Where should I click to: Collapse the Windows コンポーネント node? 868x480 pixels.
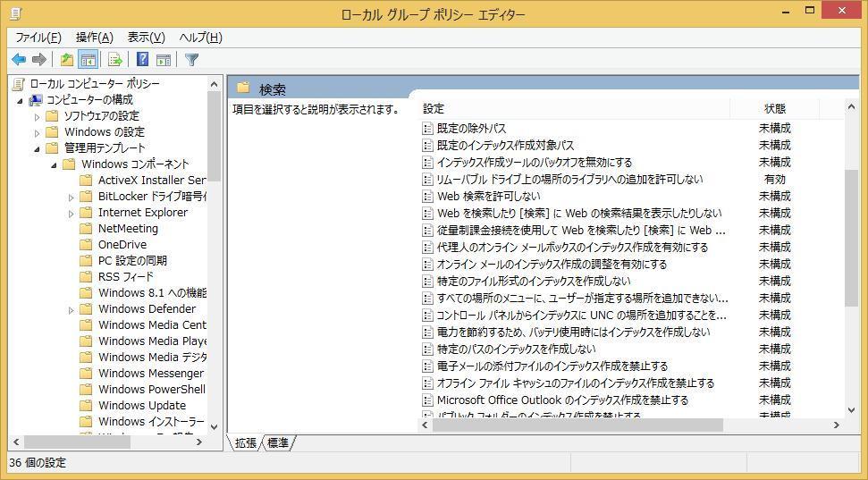[x=54, y=165]
